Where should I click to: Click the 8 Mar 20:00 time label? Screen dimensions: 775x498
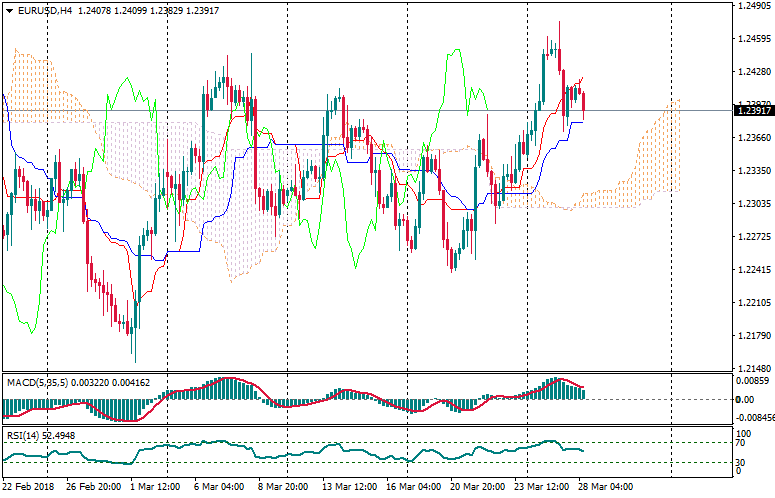(x=283, y=488)
